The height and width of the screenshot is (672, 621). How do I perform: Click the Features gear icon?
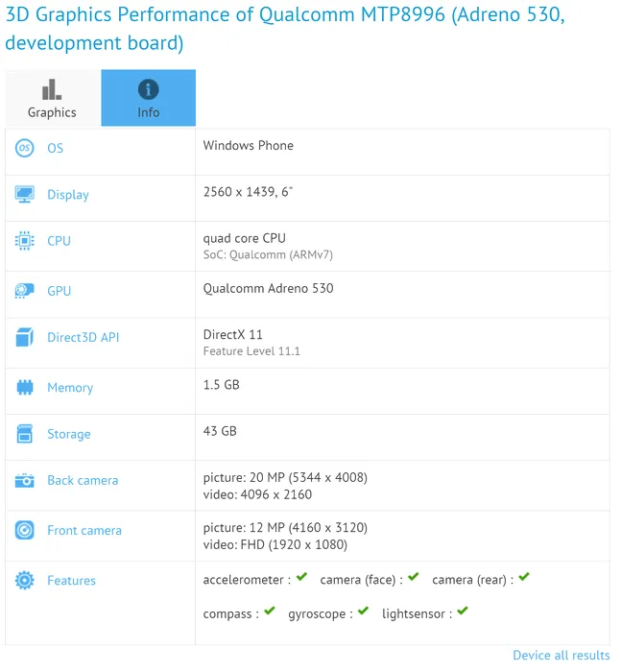click(x=25, y=581)
